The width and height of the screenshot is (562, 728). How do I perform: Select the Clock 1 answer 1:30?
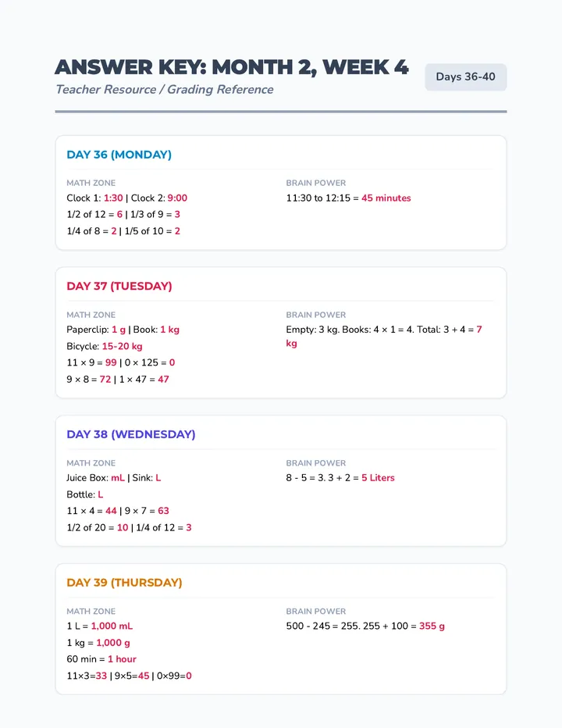(113, 198)
